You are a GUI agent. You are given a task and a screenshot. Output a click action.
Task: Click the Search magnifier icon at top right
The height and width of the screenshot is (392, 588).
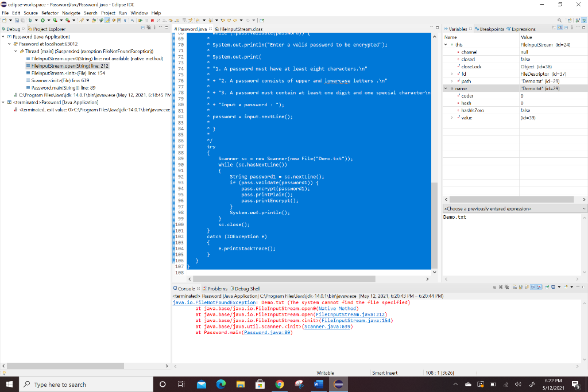tap(559, 20)
